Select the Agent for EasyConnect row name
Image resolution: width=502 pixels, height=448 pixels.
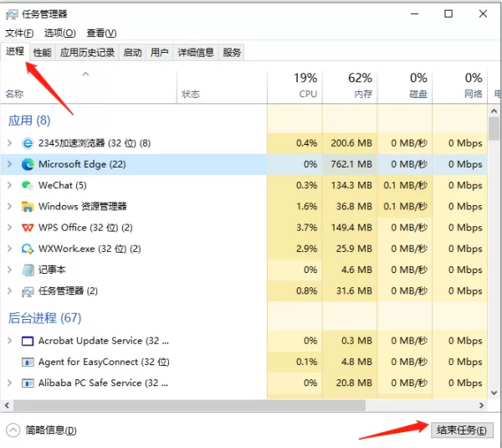[x=104, y=362]
